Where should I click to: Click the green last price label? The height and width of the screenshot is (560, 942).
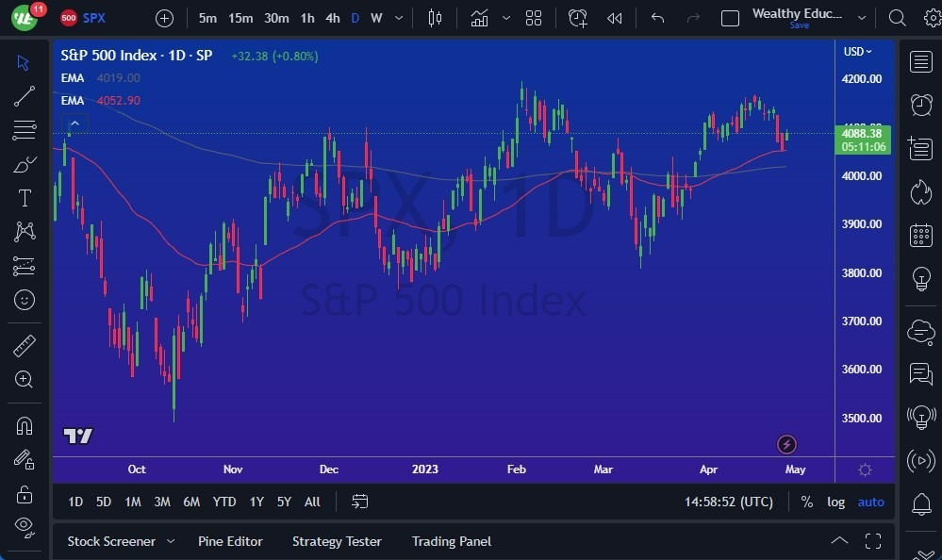[864, 141]
